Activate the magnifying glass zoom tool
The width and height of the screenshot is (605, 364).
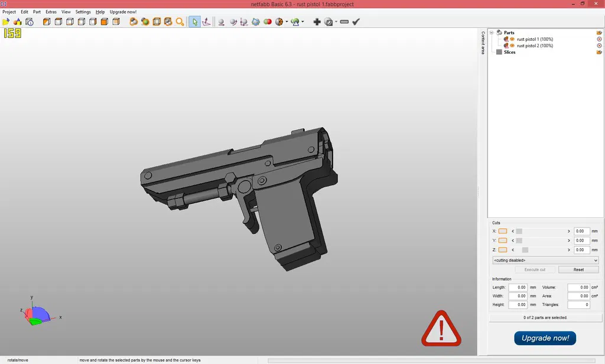click(x=179, y=22)
